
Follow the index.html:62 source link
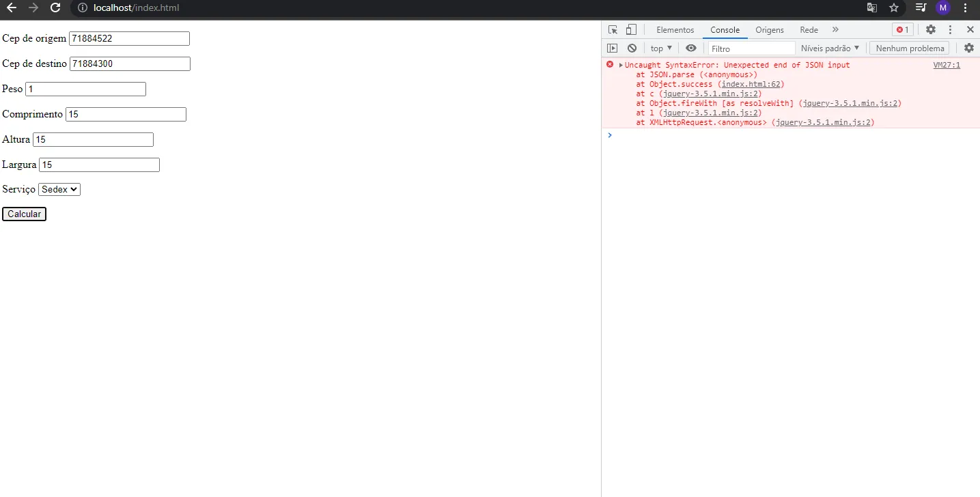coord(751,84)
